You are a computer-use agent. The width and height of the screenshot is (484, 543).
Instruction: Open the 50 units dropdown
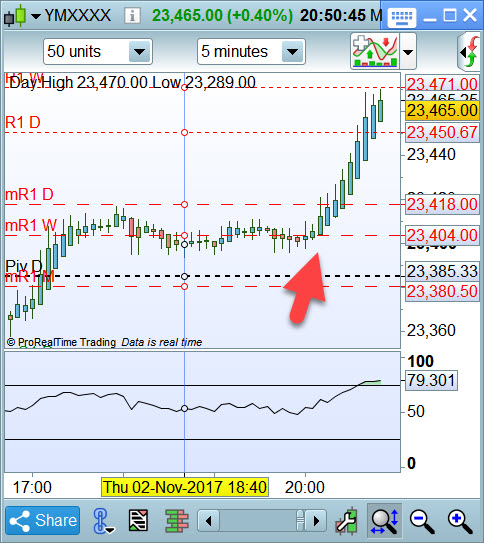98,52
